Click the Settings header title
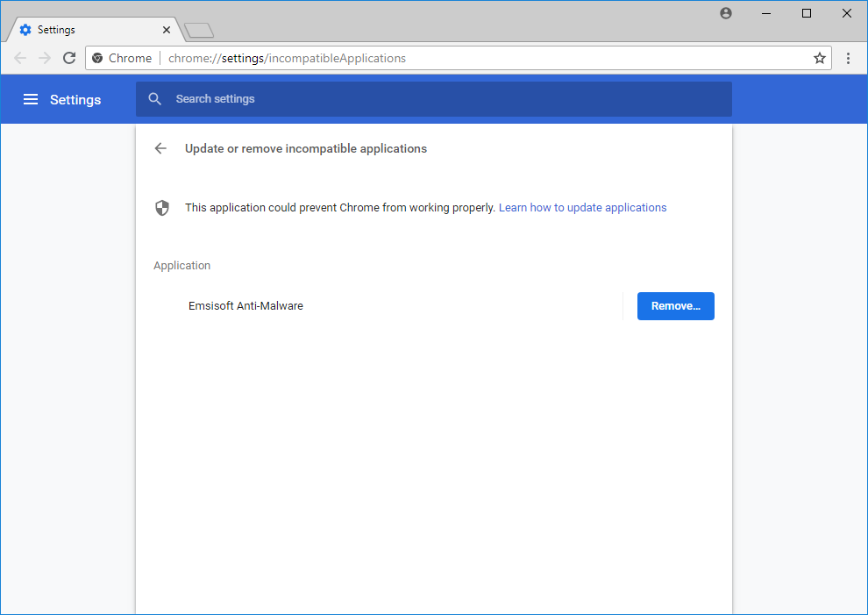Screen dimensions: 868x615 coord(75,100)
